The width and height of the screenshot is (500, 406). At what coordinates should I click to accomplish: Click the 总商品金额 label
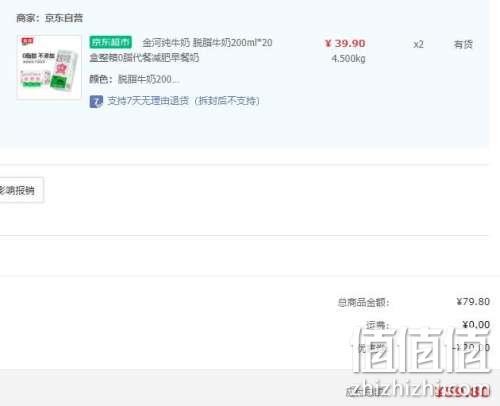pyautogui.click(x=363, y=302)
